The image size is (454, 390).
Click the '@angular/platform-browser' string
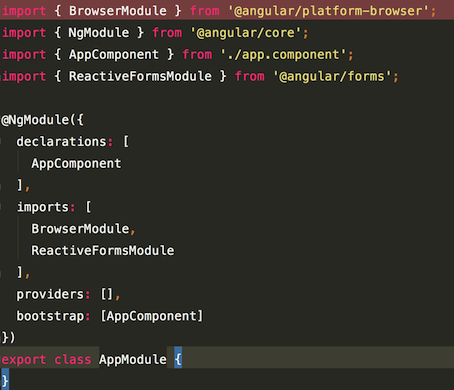329,11
